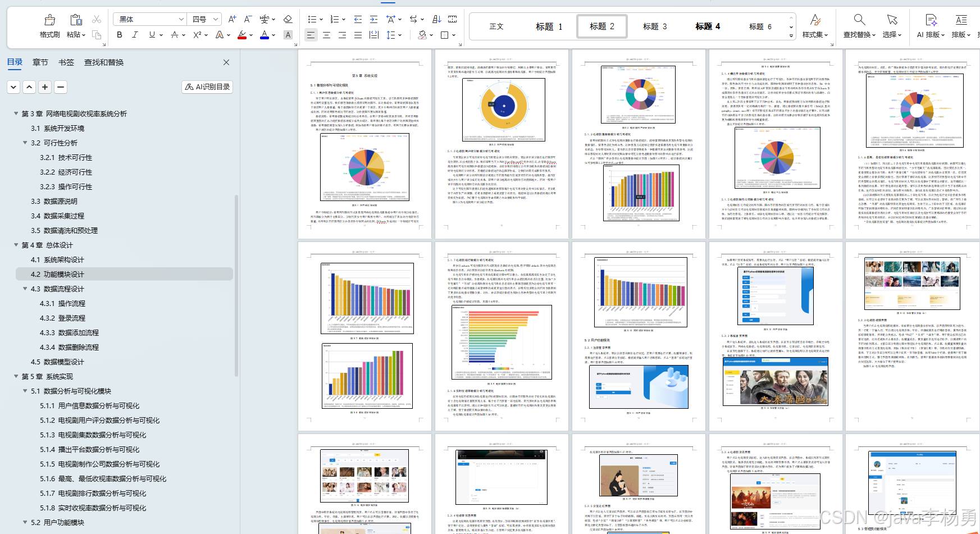The width and height of the screenshot is (980, 534).
Task: Collapse 第3章 网络电视剧收视率系统分析 node
Action: (16, 113)
